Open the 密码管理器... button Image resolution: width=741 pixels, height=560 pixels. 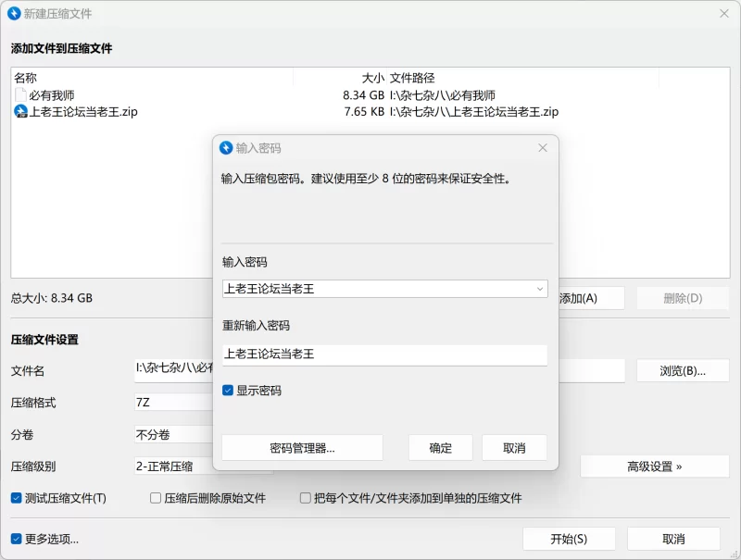pos(302,448)
